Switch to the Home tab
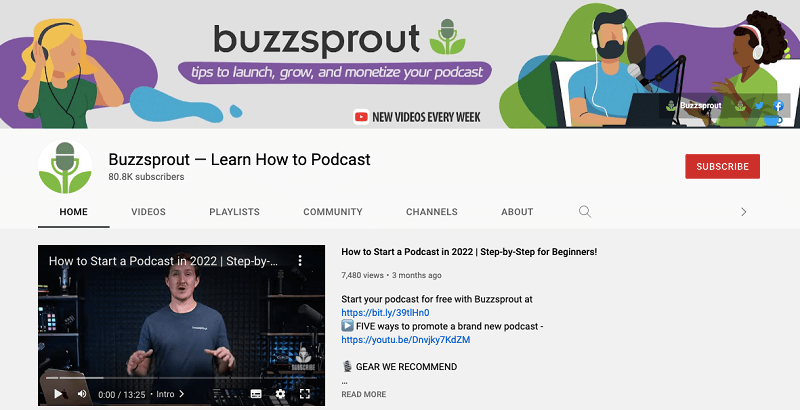This screenshot has width=800, height=410. [x=73, y=212]
